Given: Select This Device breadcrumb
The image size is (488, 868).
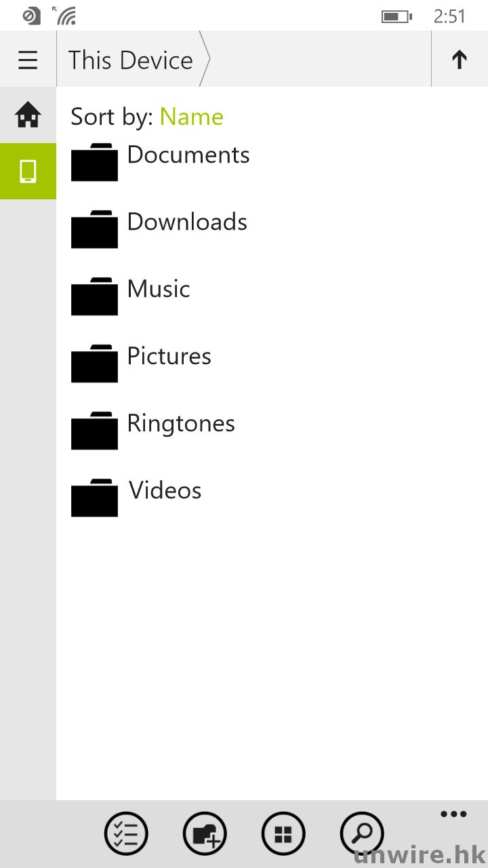Looking at the screenshot, I should pyautogui.click(x=131, y=60).
